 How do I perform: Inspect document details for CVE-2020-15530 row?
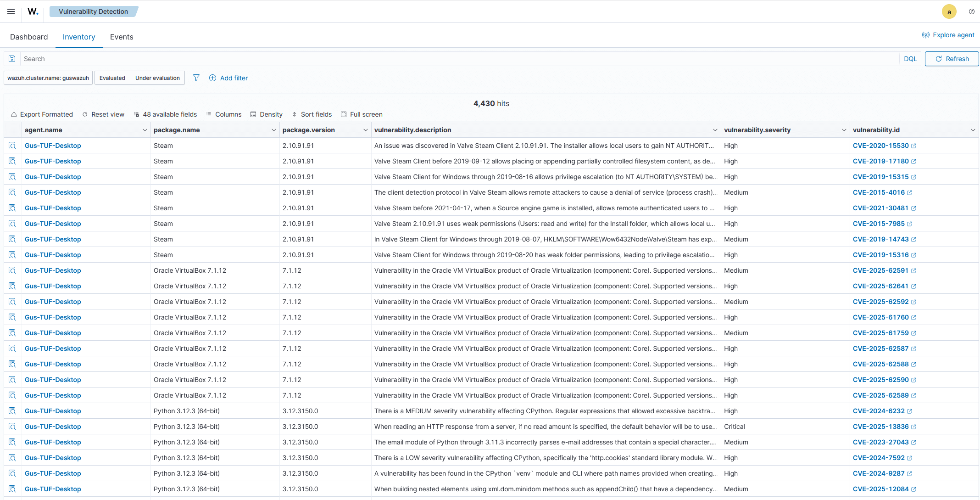(12, 146)
